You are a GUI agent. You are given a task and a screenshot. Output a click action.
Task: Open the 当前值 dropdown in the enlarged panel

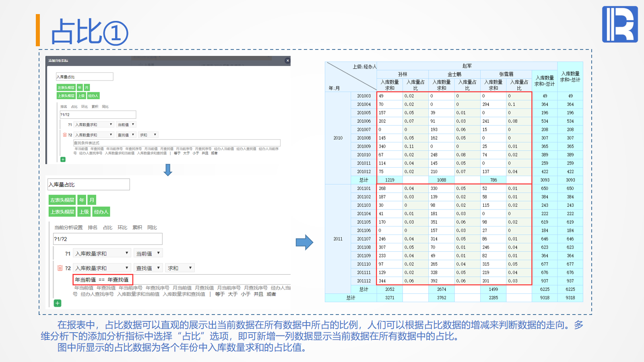(148, 253)
